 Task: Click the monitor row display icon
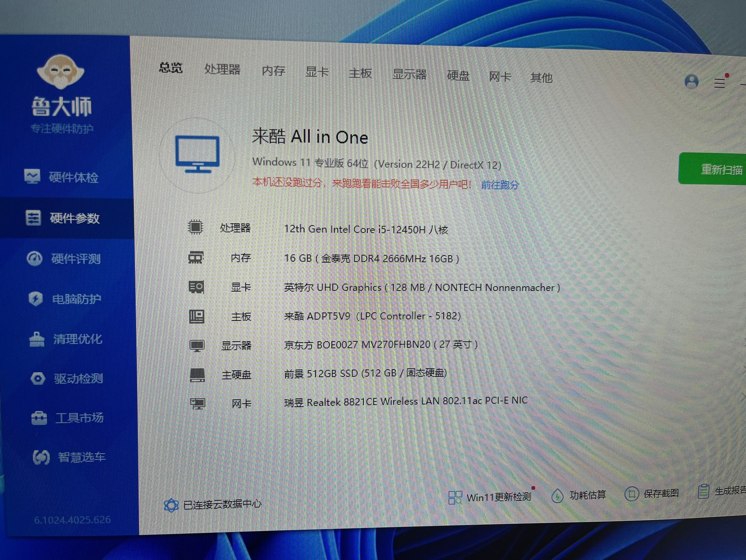197,346
